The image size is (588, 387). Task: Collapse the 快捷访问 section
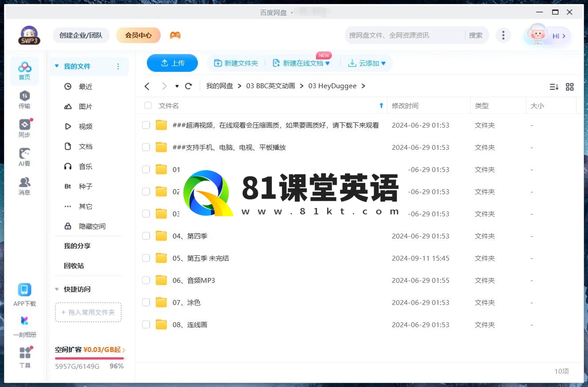click(x=57, y=289)
